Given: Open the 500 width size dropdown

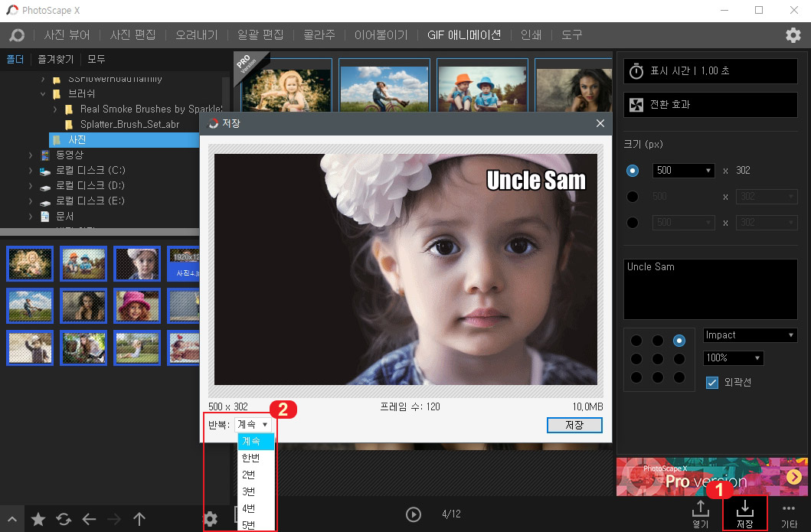Looking at the screenshot, I should [683, 171].
